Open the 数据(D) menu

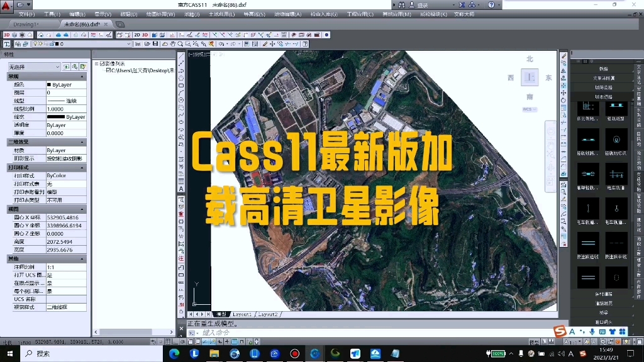[128, 14]
